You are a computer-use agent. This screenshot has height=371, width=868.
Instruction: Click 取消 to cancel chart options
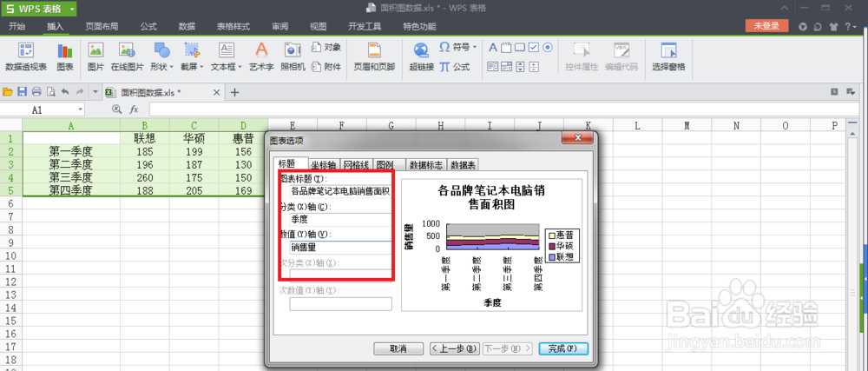pos(398,349)
